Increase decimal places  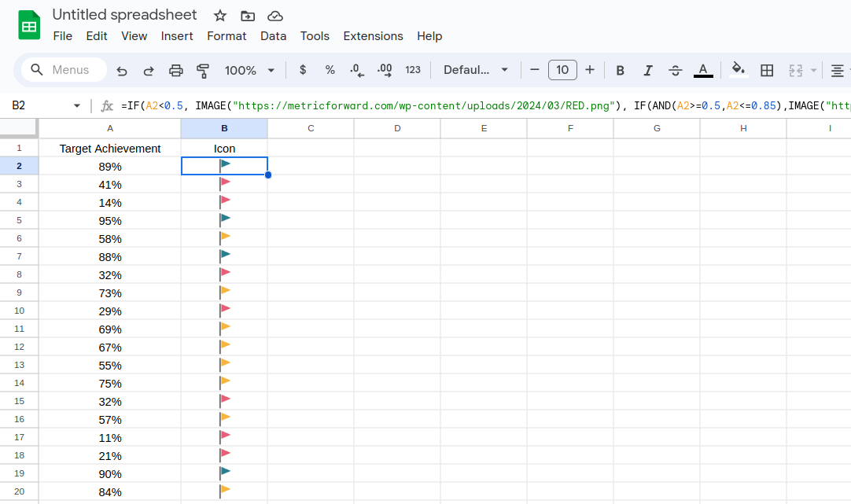384,70
